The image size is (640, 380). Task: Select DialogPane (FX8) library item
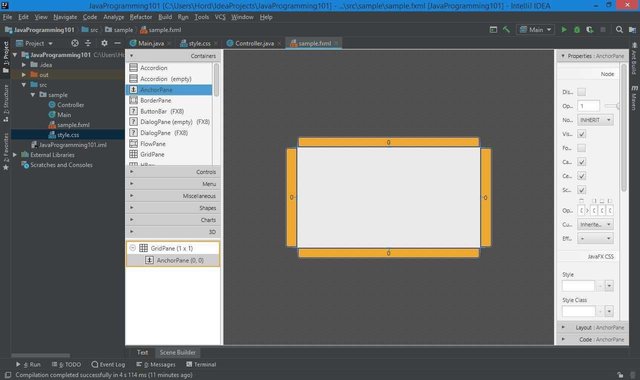tap(170, 133)
